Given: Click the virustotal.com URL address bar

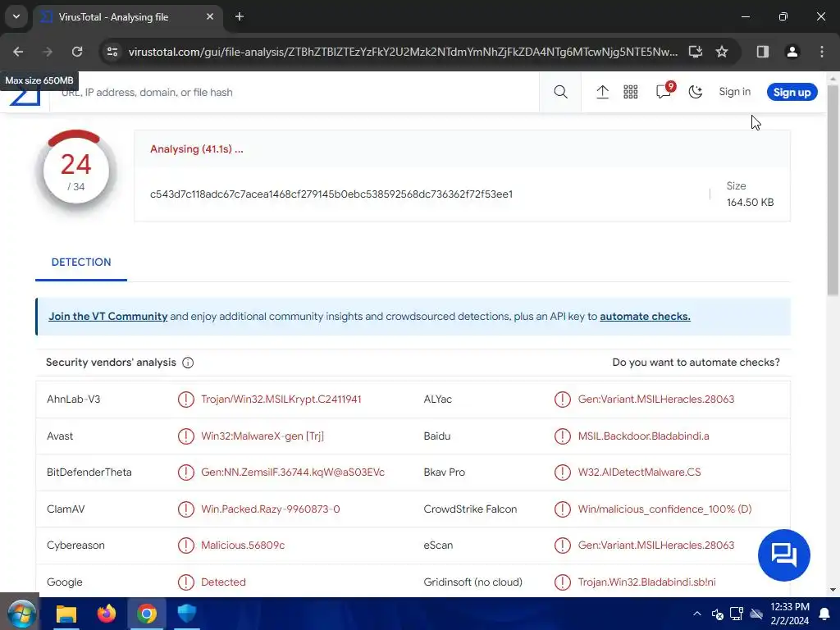Looking at the screenshot, I should (x=403, y=52).
